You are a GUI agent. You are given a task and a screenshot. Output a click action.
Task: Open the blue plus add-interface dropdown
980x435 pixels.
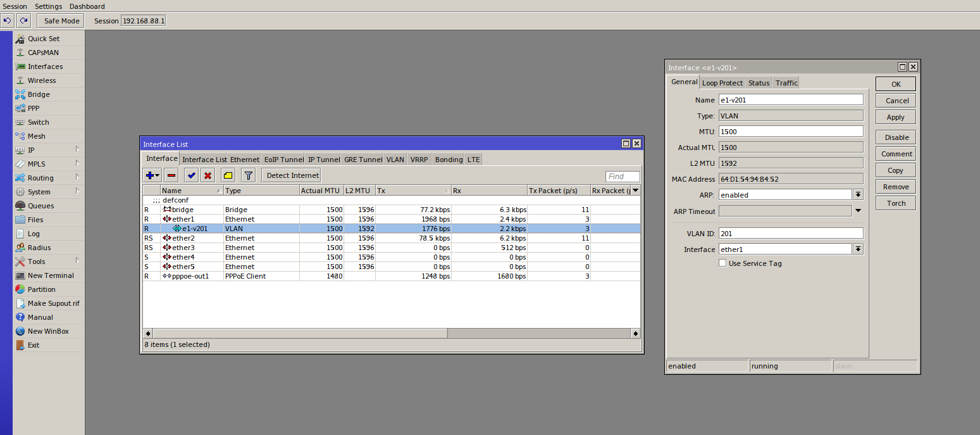pos(152,175)
